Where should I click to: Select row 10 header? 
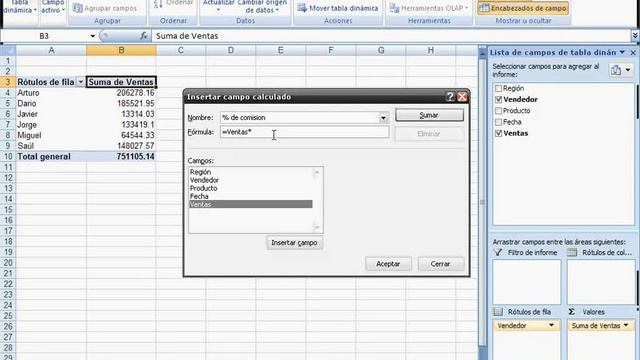8,156
